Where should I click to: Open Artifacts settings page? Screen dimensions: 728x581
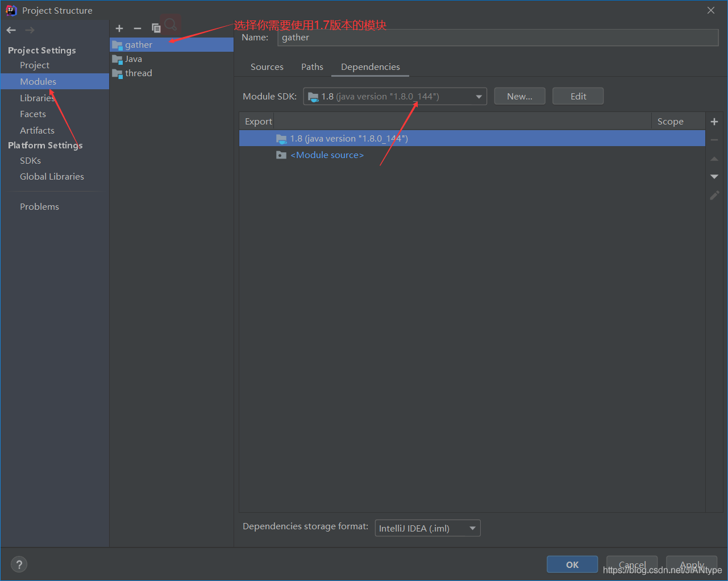(x=37, y=131)
